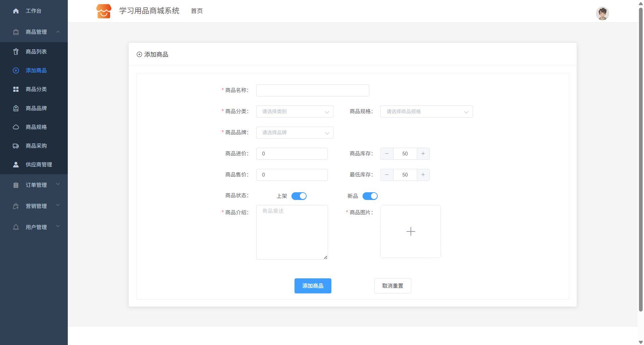
Task: Open the 请选择品牌 brand dropdown
Action: point(294,133)
